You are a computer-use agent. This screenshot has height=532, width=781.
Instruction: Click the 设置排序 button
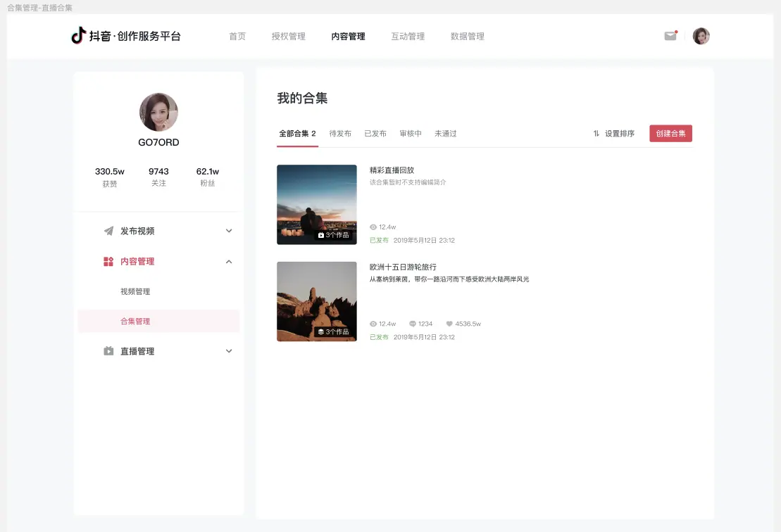click(x=613, y=134)
